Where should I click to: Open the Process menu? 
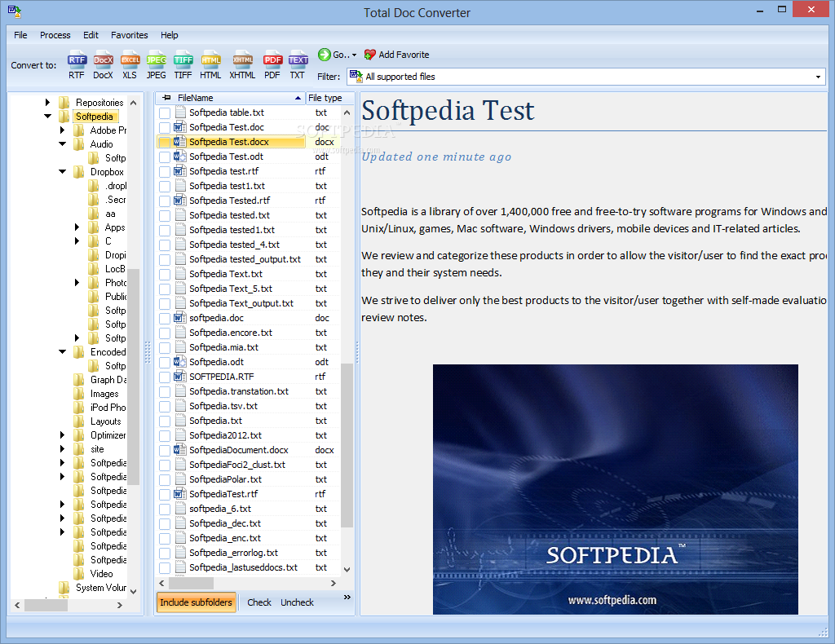[55, 35]
